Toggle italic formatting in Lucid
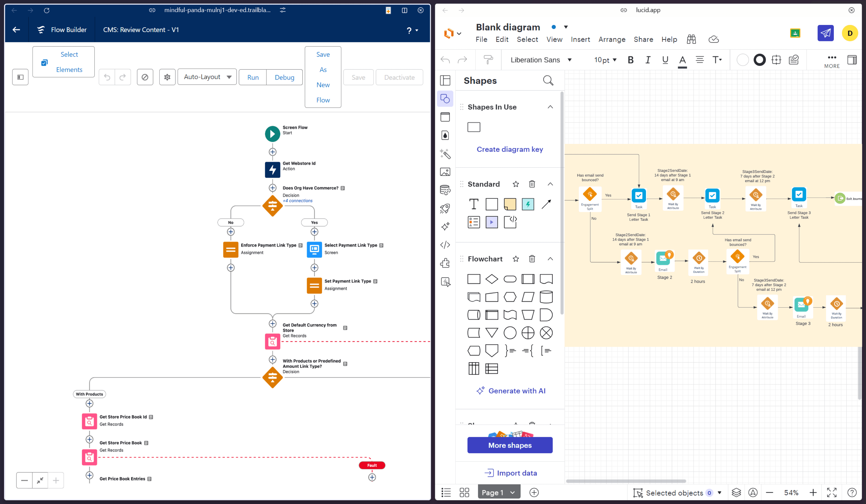 648,60
